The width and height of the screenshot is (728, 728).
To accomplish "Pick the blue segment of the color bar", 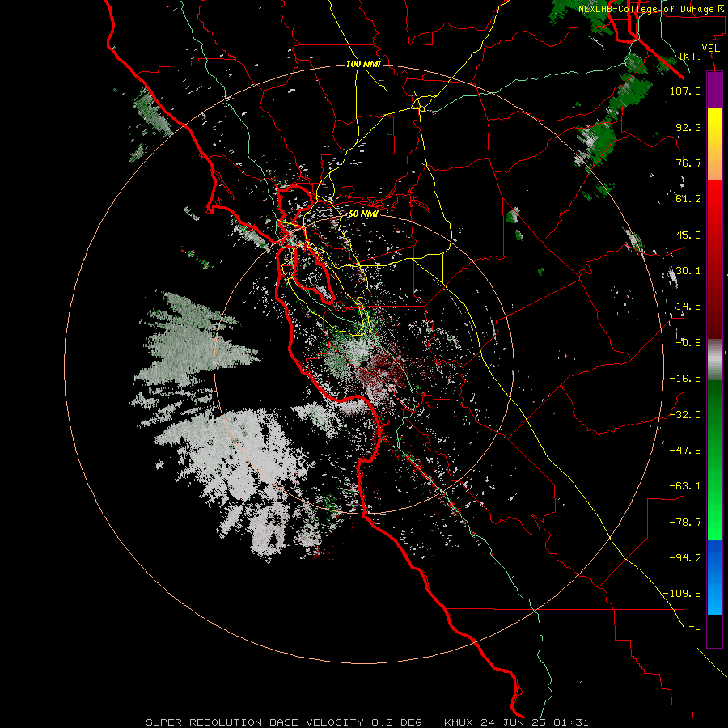I will pos(714,577).
